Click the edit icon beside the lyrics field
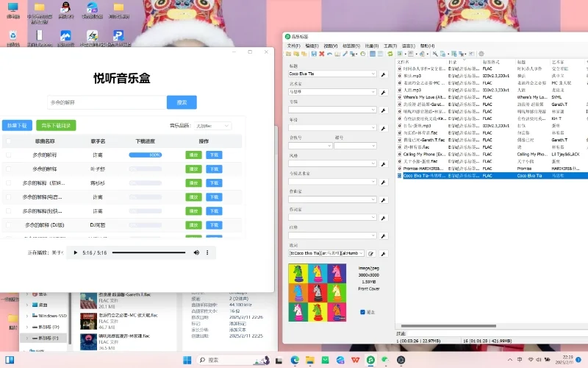588x368 pixels. point(371,254)
